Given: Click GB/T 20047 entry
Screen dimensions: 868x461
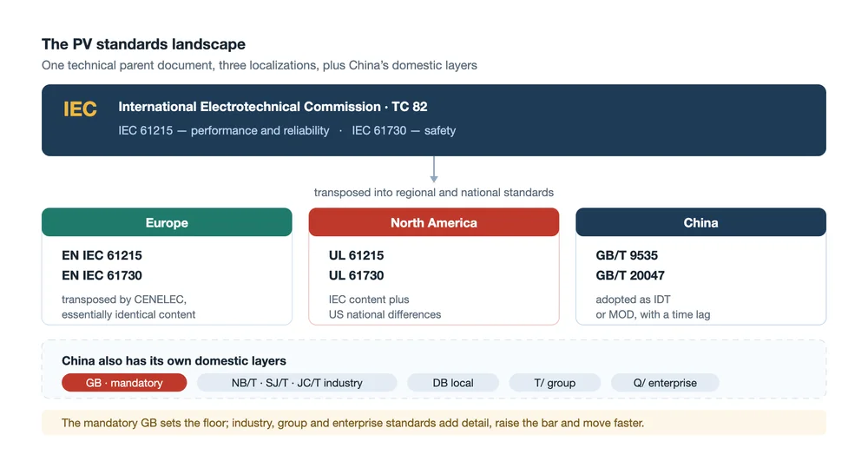Looking at the screenshot, I should pyautogui.click(x=630, y=275).
